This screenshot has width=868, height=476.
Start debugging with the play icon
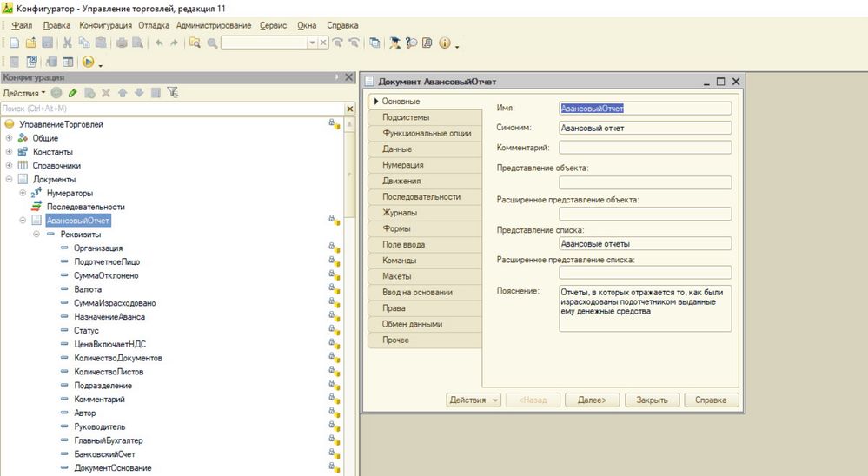tap(88, 62)
